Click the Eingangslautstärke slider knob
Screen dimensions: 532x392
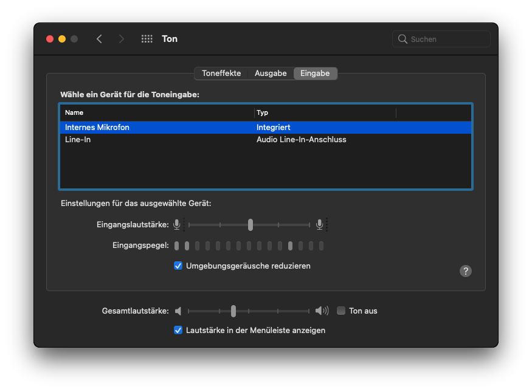click(250, 225)
